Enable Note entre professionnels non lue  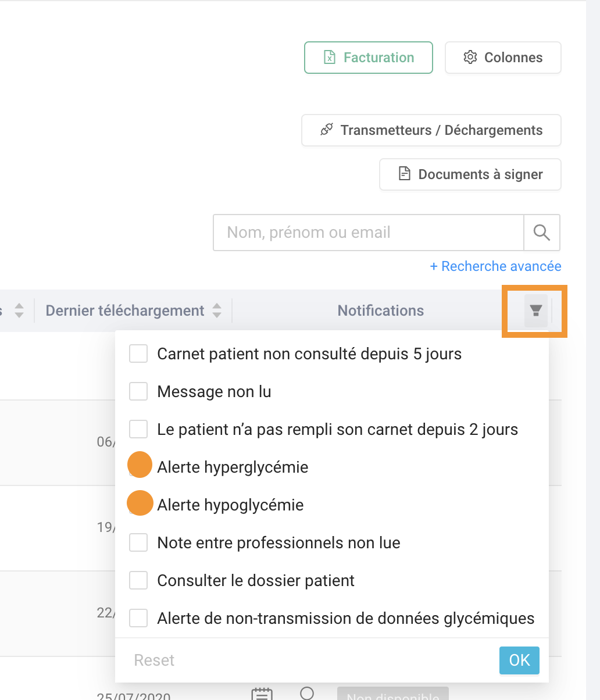(x=138, y=542)
